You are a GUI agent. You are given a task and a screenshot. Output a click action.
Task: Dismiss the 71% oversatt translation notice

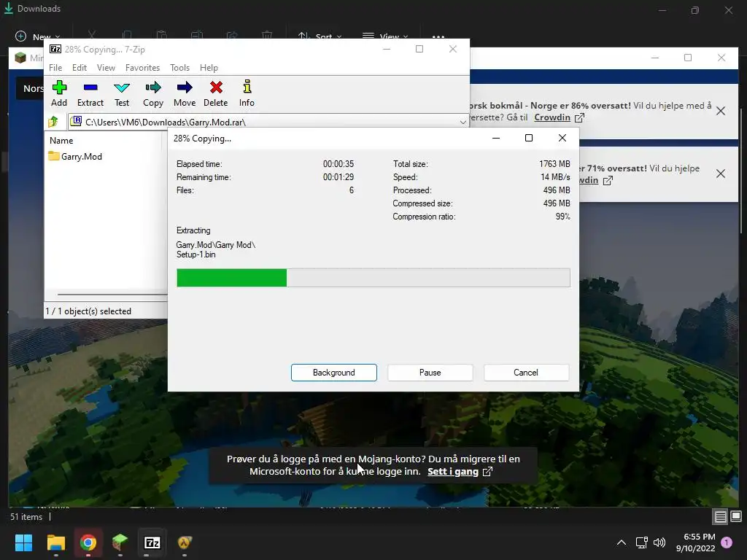click(x=721, y=174)
